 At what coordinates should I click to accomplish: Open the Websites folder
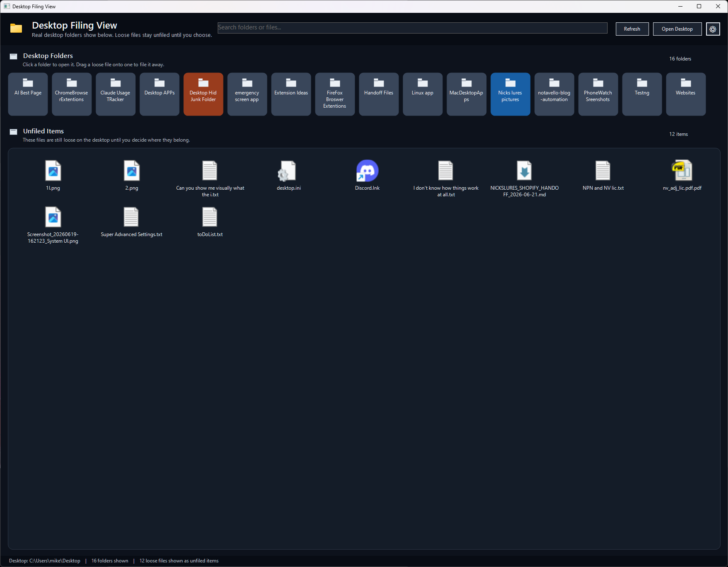(686, 94)
